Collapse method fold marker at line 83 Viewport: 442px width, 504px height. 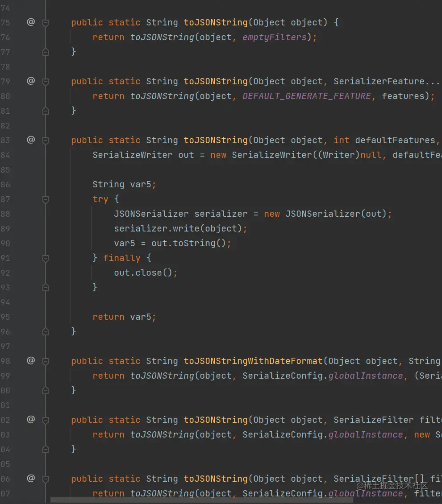[x=46, y=140]
